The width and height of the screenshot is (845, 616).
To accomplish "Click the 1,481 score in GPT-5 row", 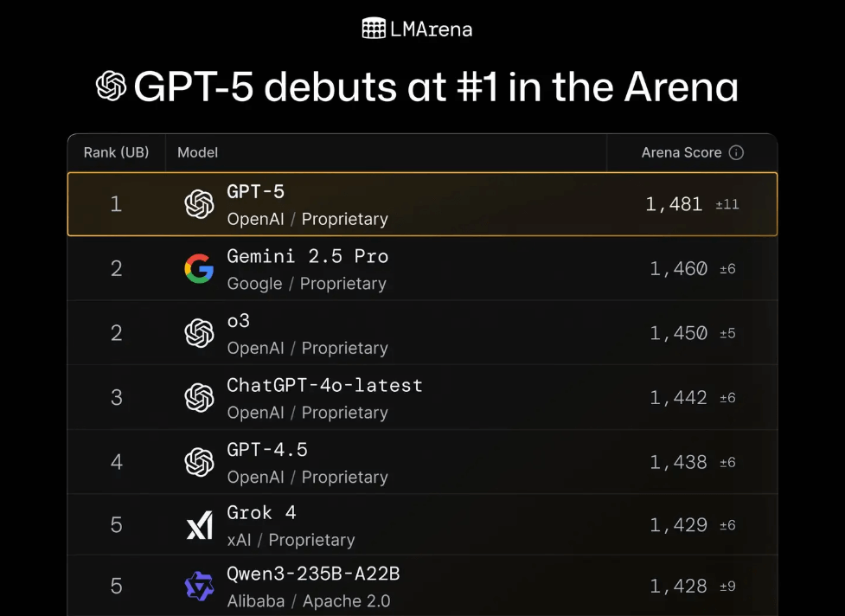I will (x=674, y=204).
